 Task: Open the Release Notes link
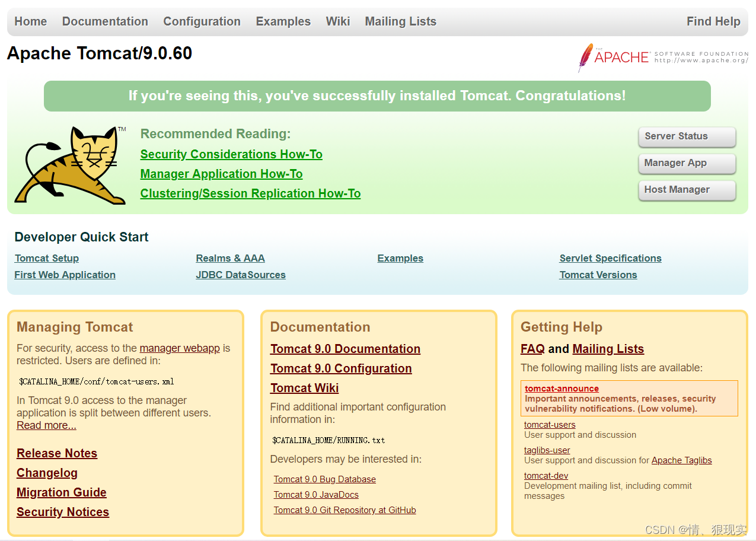click(x=57, y=453)
